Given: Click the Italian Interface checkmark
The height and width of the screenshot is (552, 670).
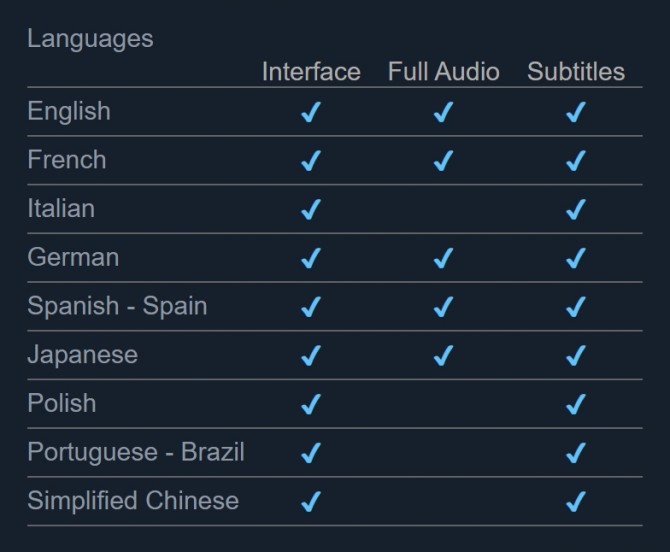Looking at the screenshot, I should tap(310, 209).
